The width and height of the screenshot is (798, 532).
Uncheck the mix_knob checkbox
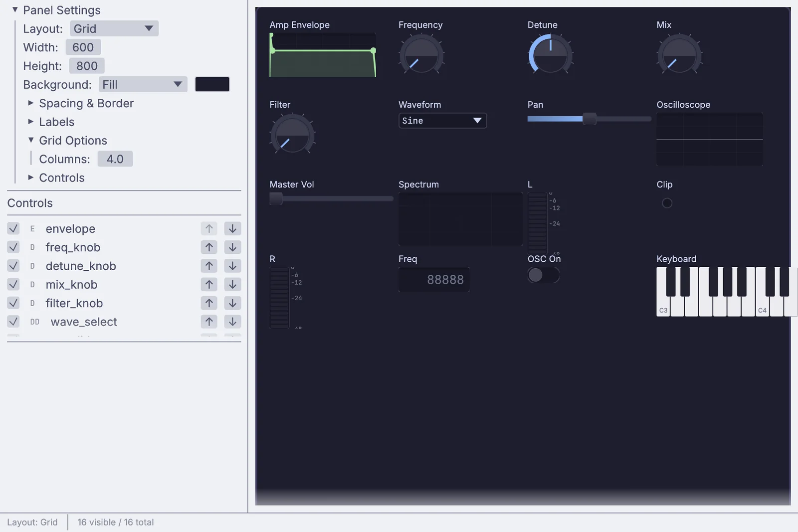[13, 285]
